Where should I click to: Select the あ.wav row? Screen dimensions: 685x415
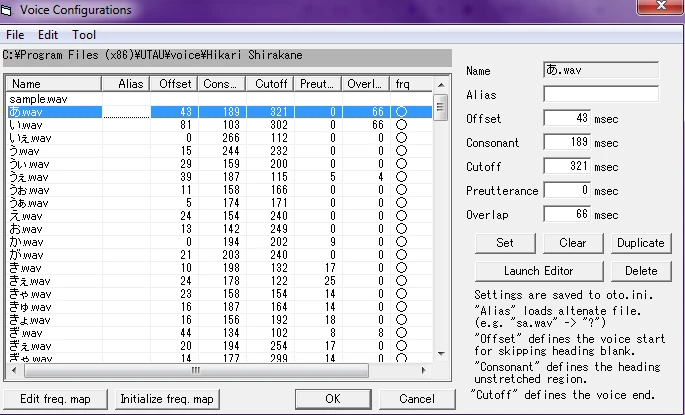point(220,112)
